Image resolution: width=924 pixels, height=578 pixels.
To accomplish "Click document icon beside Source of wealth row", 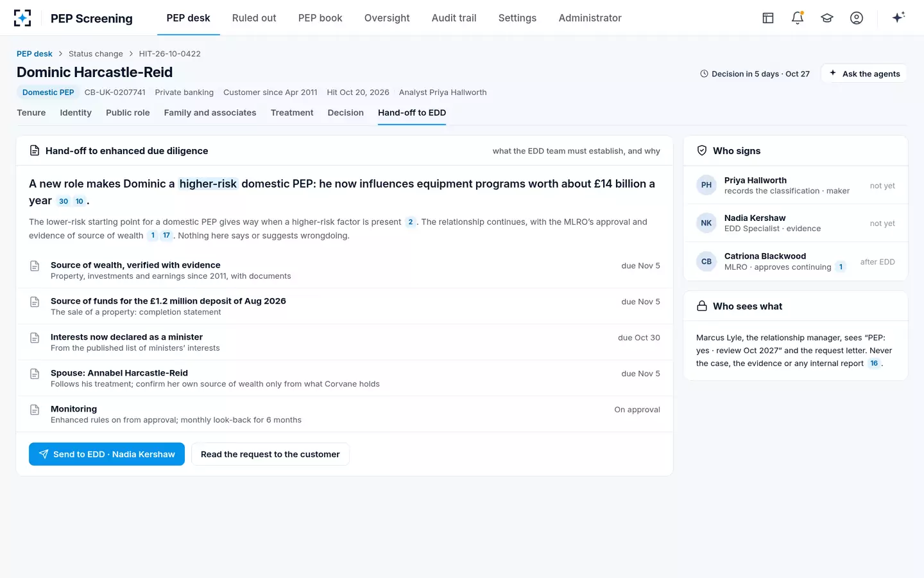I will (x=35, y=266).
